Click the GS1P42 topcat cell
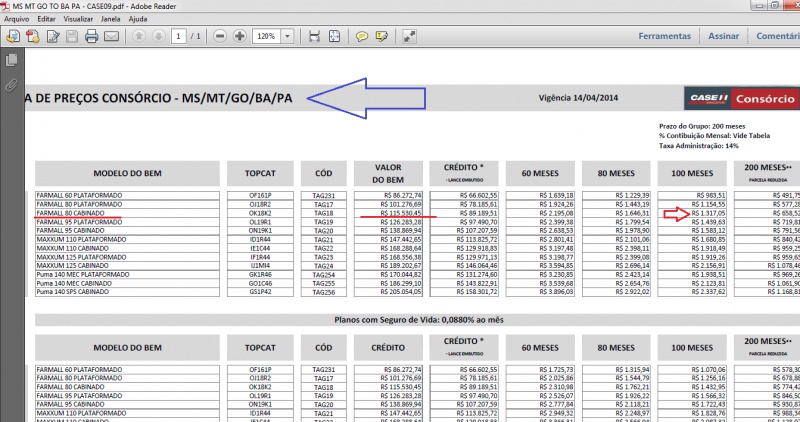 pyautogui.click(x=260, y=292)
